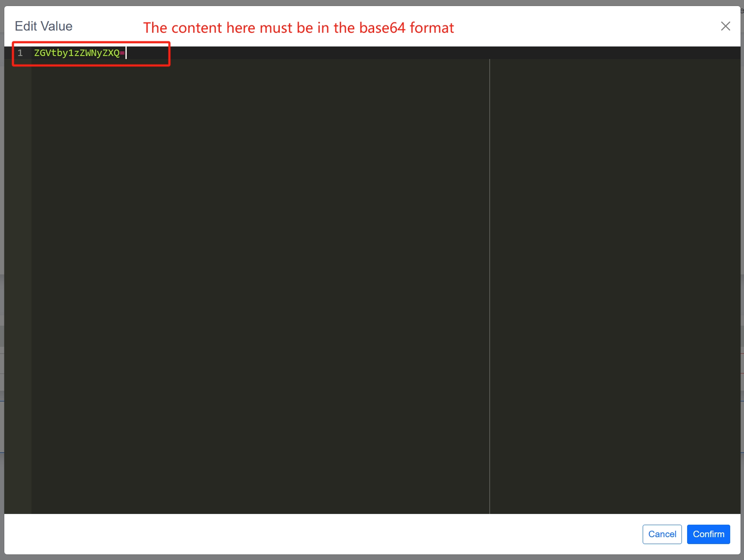
Task: Place caret before the leading Z character
Action: [x=34, y=53]
